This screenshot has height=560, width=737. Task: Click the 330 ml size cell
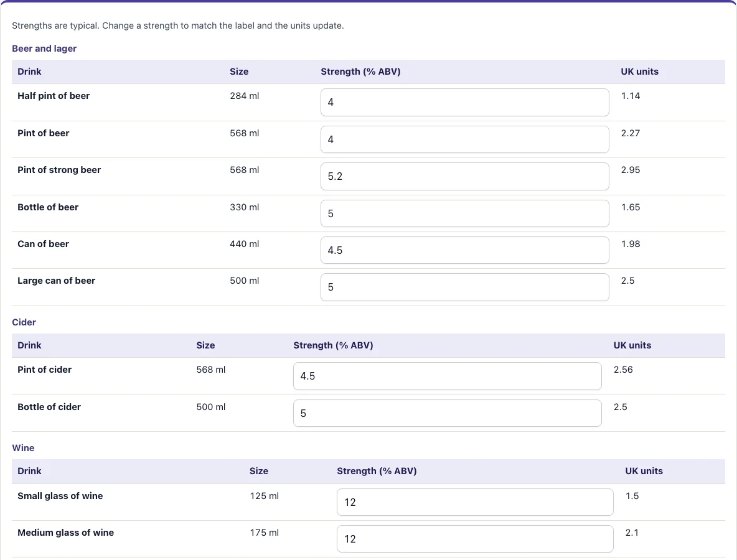[245, 207]
